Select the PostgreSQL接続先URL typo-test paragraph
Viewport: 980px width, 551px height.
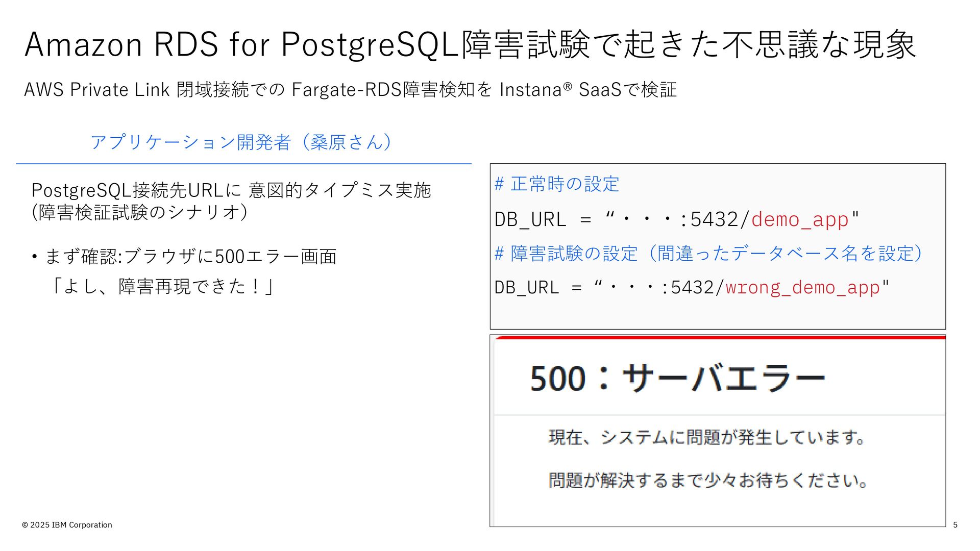(x=231, y=201)
